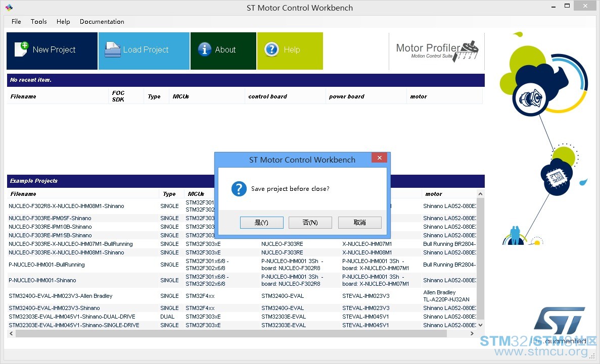Click the Help tile label

(x=292, y=49)
